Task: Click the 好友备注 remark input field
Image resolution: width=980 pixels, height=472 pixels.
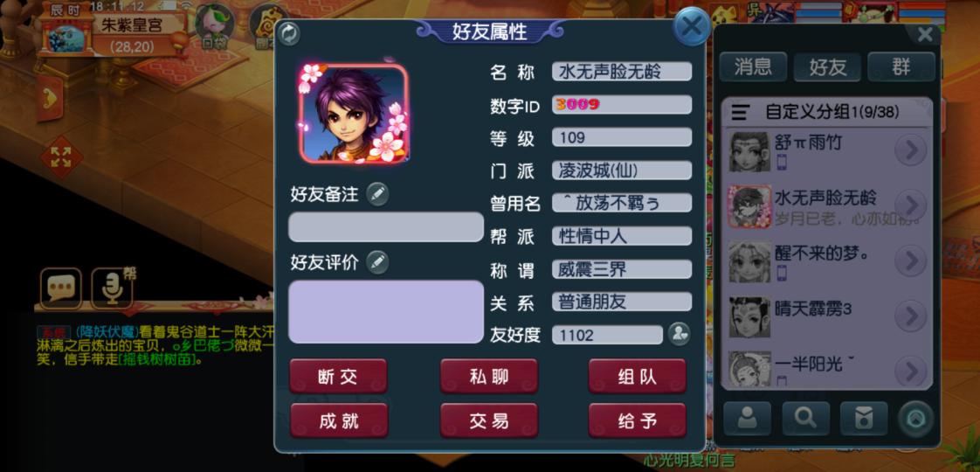Action: tap(386, 227)
